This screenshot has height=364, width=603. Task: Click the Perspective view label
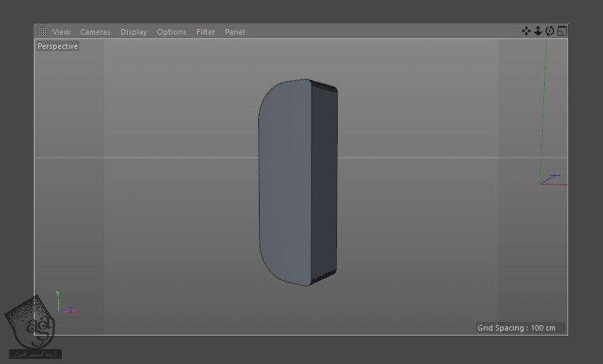[58, 46]
